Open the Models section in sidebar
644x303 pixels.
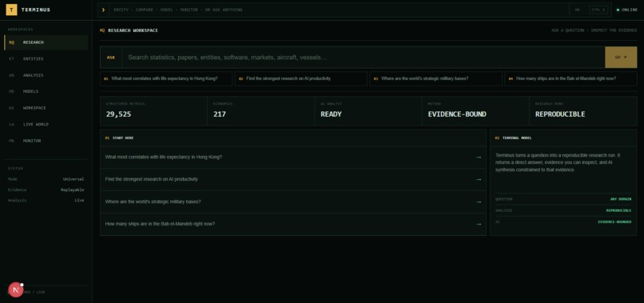click(46, 91)
